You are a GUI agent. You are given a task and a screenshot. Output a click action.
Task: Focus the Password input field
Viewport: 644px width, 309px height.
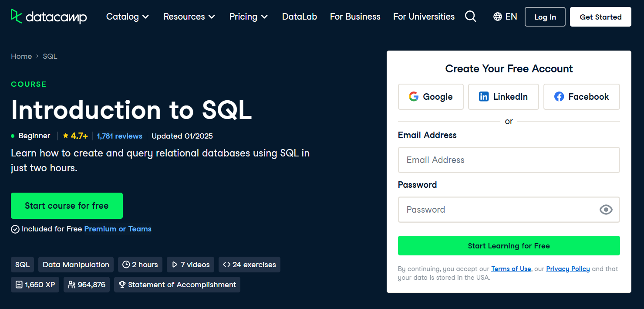[x=509, y=210]
